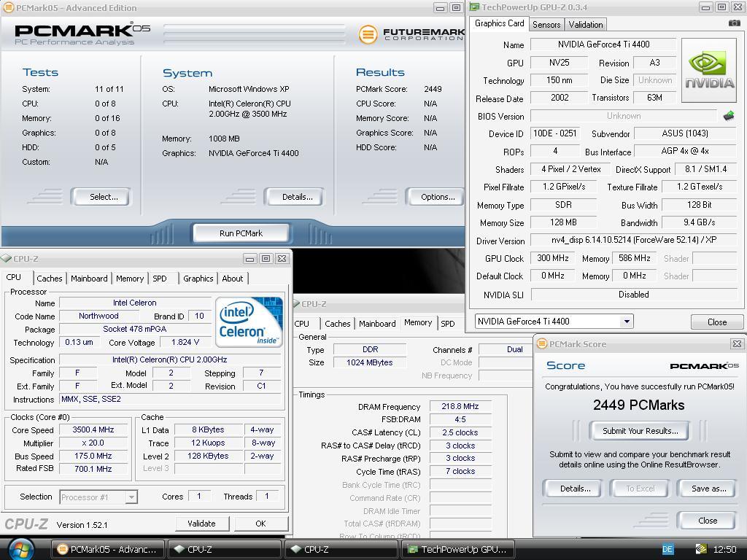Click the Run PCMark button

(241, 233)
